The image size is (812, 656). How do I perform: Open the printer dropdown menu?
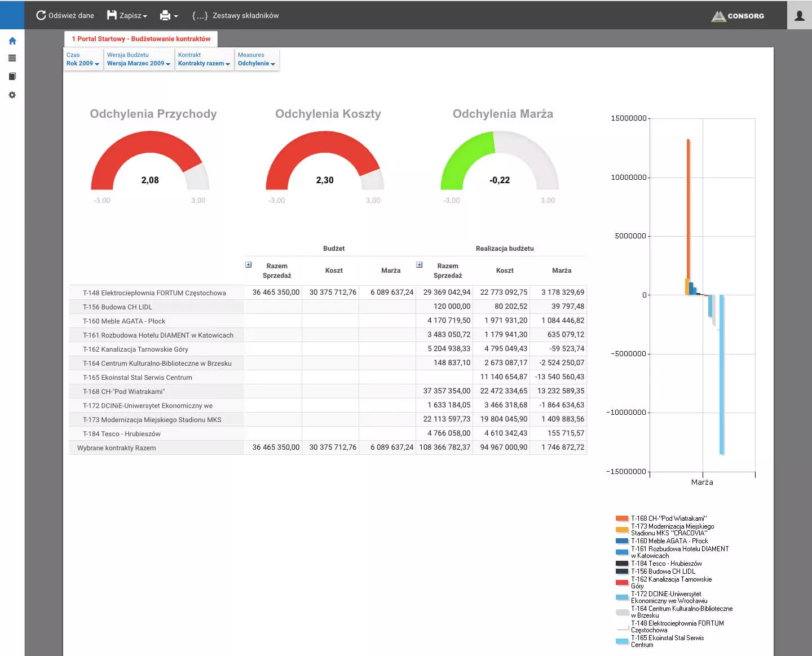pos(169,15)
